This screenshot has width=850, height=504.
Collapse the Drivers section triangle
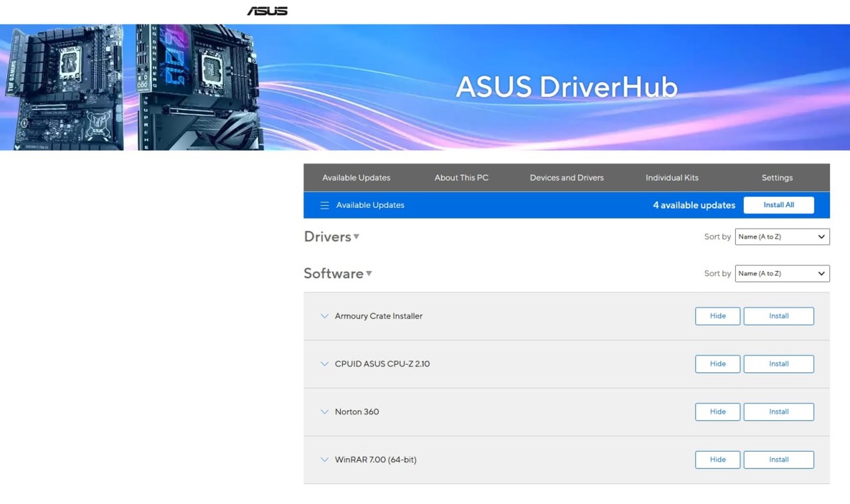(x=356, y=237)
